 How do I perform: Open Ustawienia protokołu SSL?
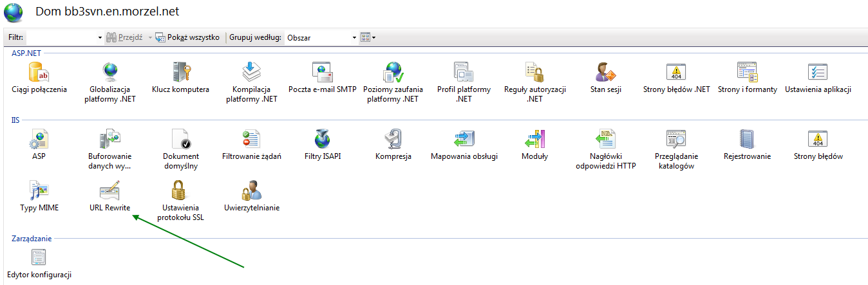coord(180,201)
